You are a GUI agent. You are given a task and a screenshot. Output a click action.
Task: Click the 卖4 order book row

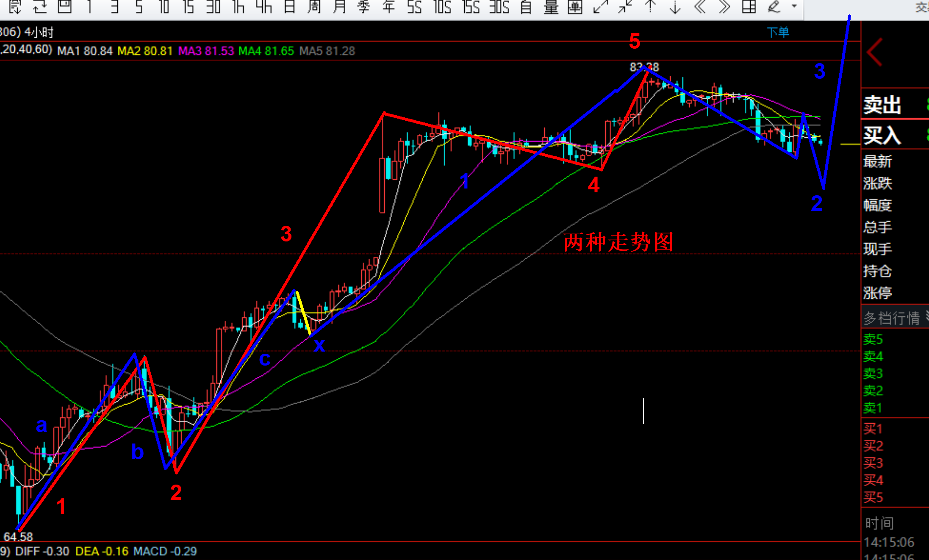pos(874,357)
